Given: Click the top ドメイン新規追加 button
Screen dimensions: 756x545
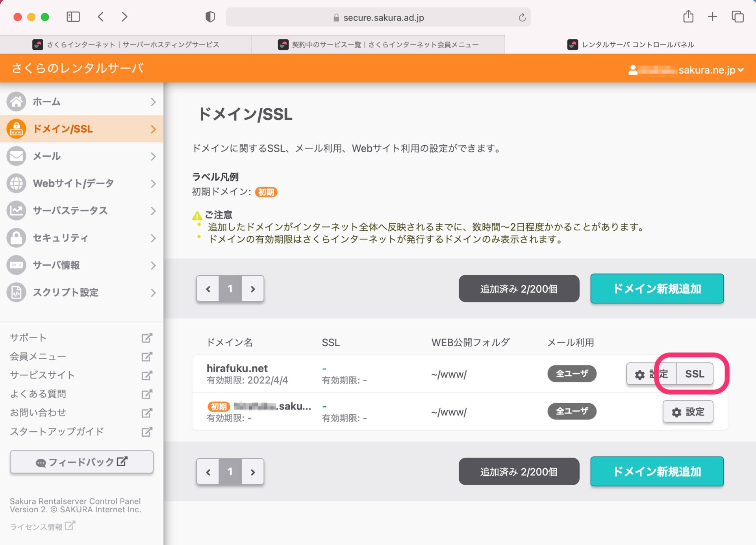Looking at the screenshot, I should (657, 289).
